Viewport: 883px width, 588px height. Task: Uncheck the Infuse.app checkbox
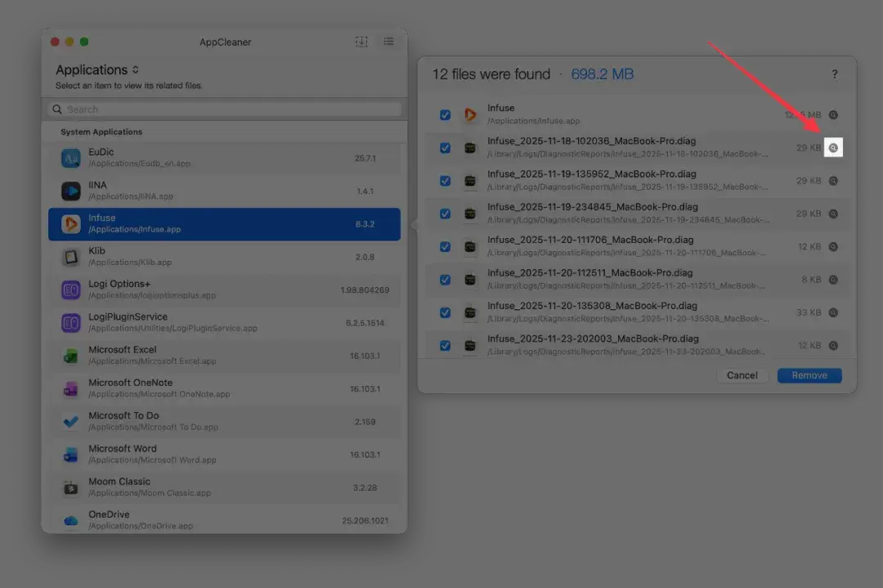point(445,114)
